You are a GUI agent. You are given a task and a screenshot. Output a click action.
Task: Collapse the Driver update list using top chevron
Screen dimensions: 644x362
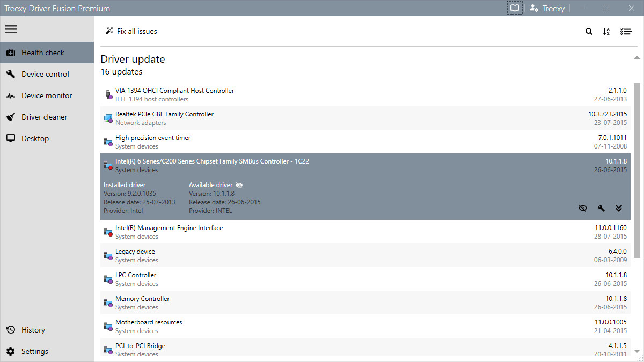coord(636,56)
